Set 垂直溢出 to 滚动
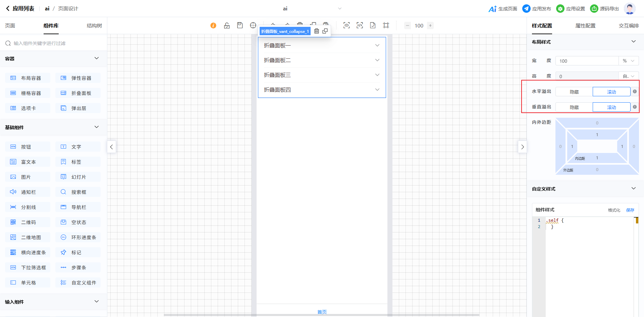Image resolution: width=644 pixels, height=317 pixels. tap(611, 107)
